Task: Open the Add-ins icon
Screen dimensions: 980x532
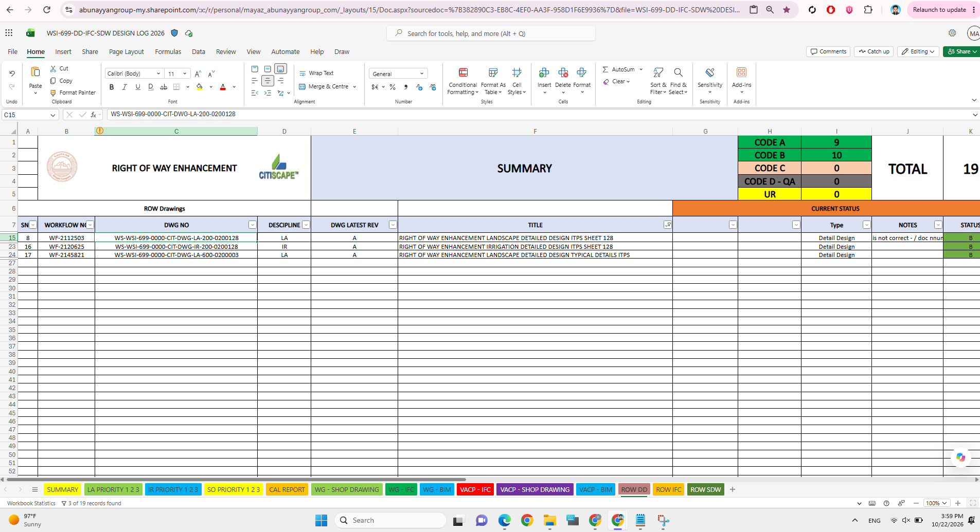Action: tap(741, 72)
